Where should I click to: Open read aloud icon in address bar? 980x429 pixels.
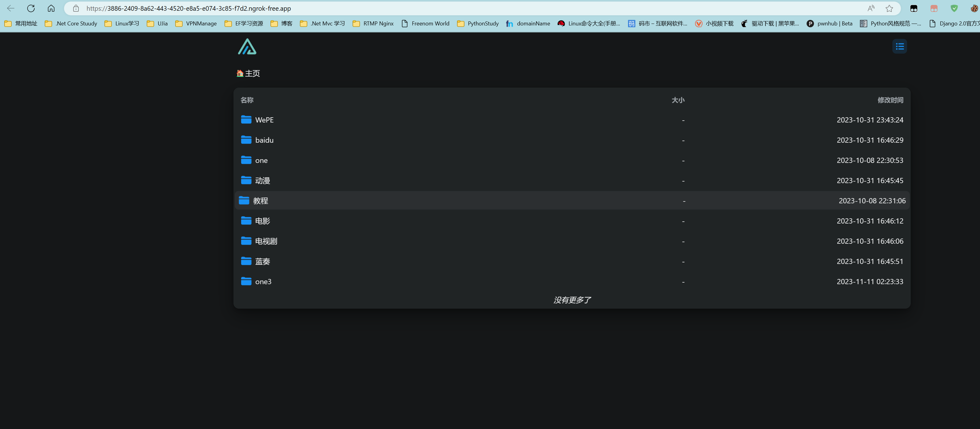[x=871, y=8]
